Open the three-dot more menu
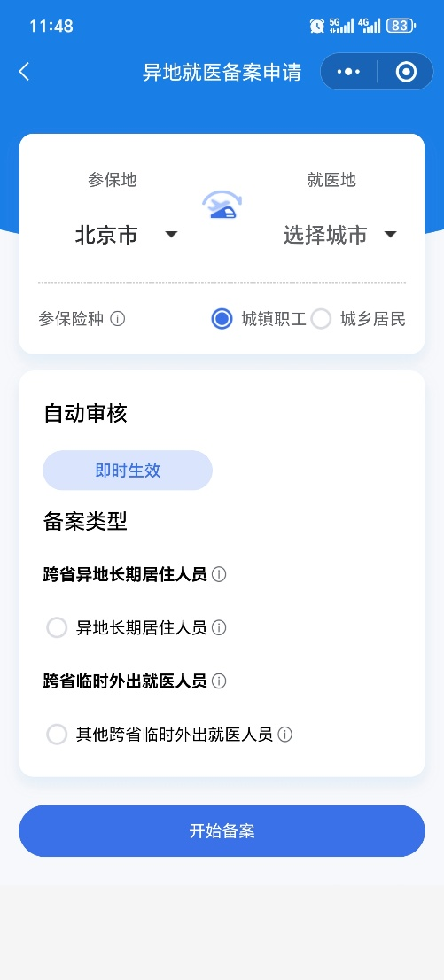Screen dimensions: 444x980 click(x=348, y=72)
